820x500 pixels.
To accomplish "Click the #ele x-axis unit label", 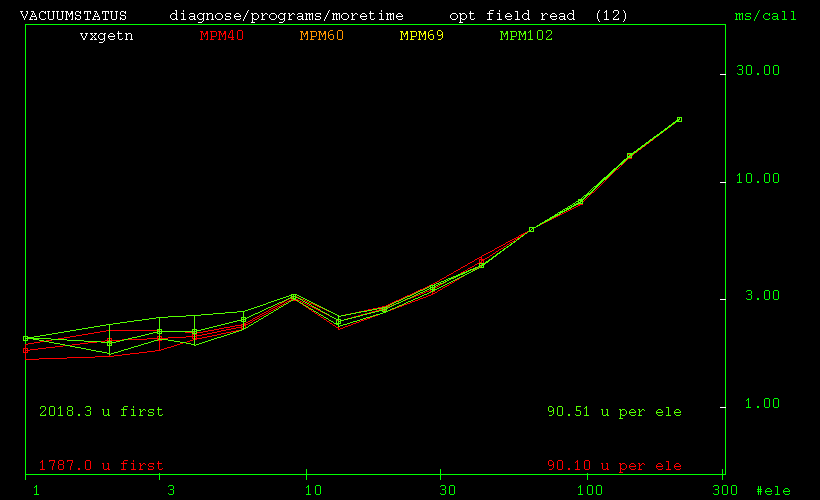I will 773,491.
